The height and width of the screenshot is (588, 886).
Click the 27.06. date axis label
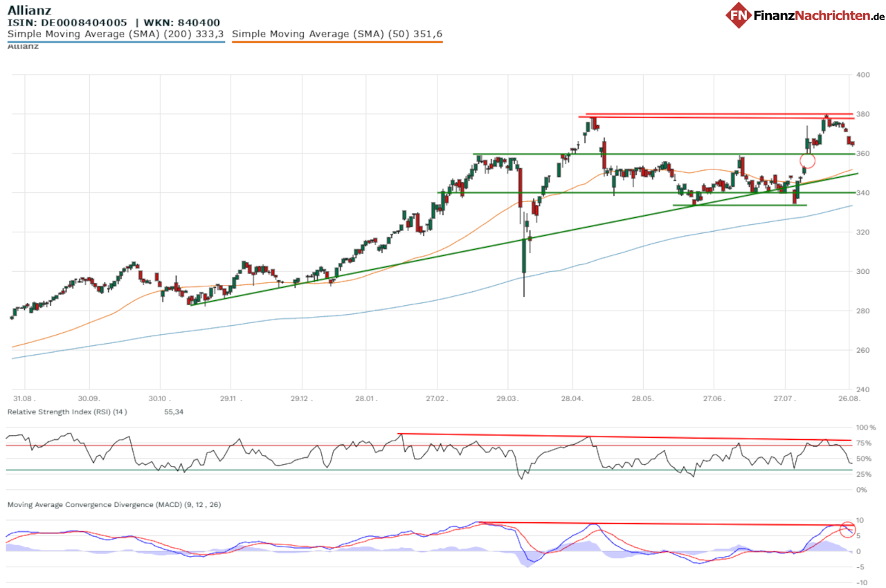(x=713, y=399)
